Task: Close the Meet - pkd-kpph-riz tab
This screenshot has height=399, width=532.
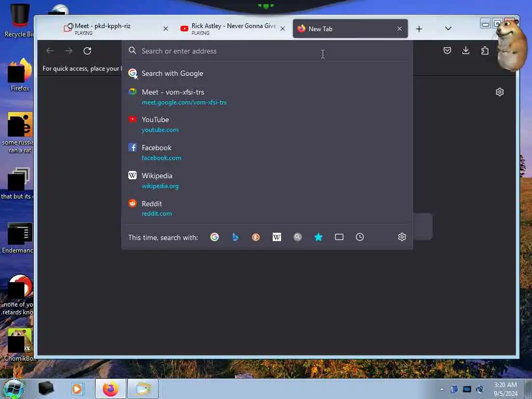Action: pyautogui.click(x=166, y=29)
